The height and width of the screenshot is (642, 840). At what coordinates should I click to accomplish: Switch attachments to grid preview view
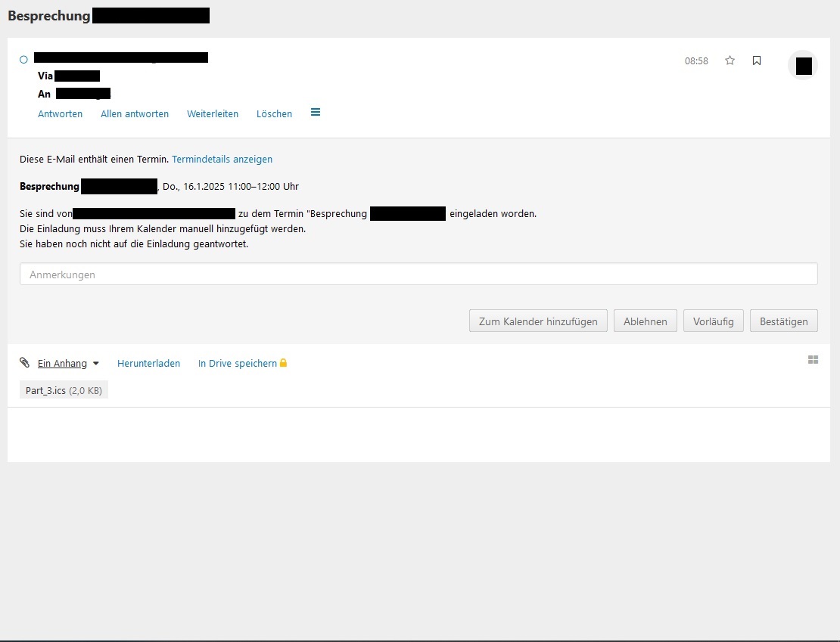tap(813, 360)
